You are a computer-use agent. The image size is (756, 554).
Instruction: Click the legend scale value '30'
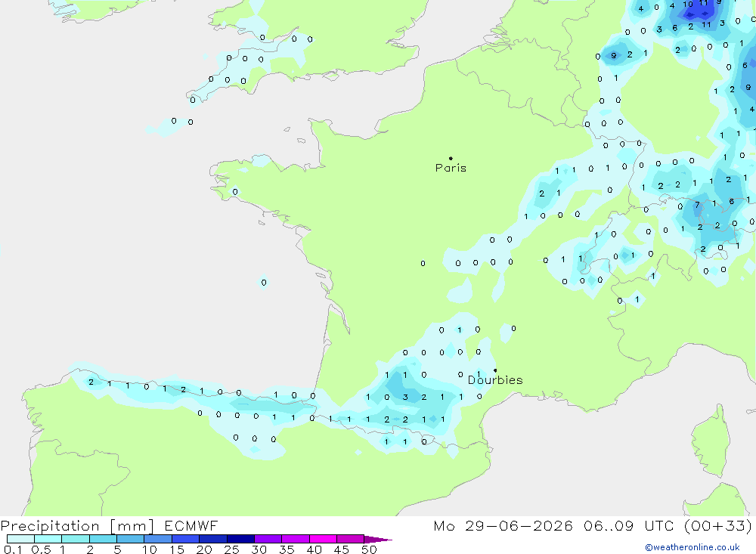pos(259,549)
